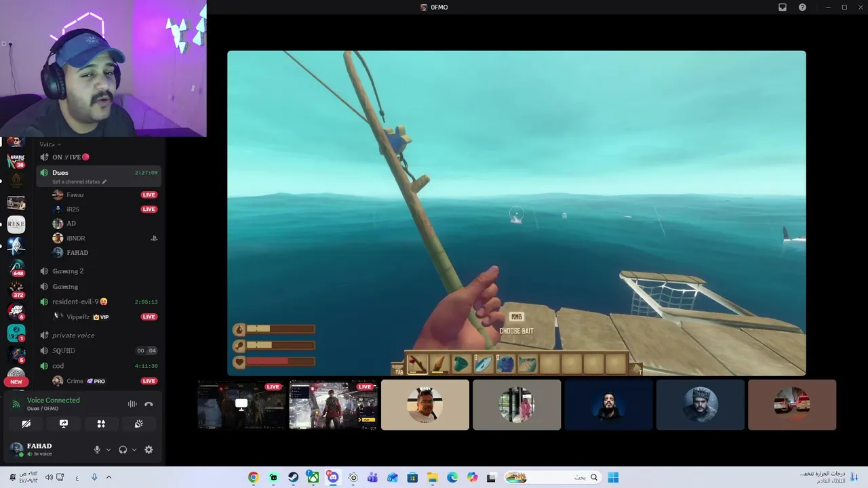
Task: Open the second LIVE stream thumbnail
Action: point(333,405)
